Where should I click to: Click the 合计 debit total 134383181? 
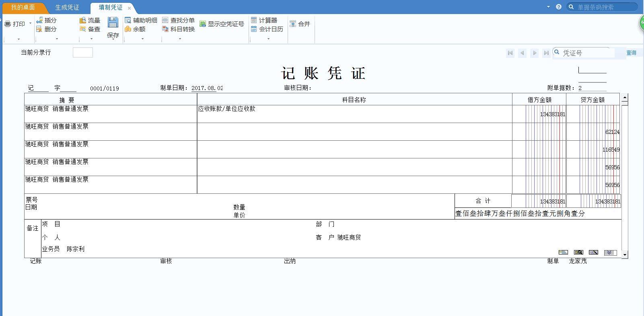pyautogui.click(x=553, y=201)
